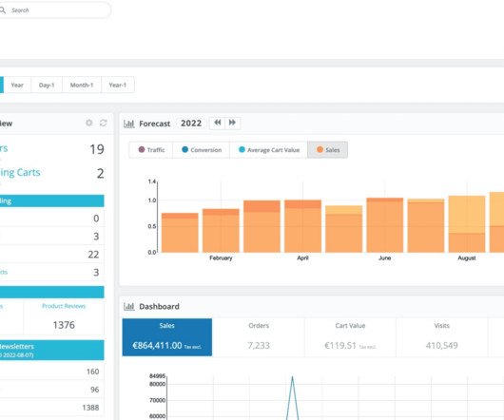Viewport: 504px width, 420px height.
Task: Click the value 19 in overview
Action: (x=97, y=149)
